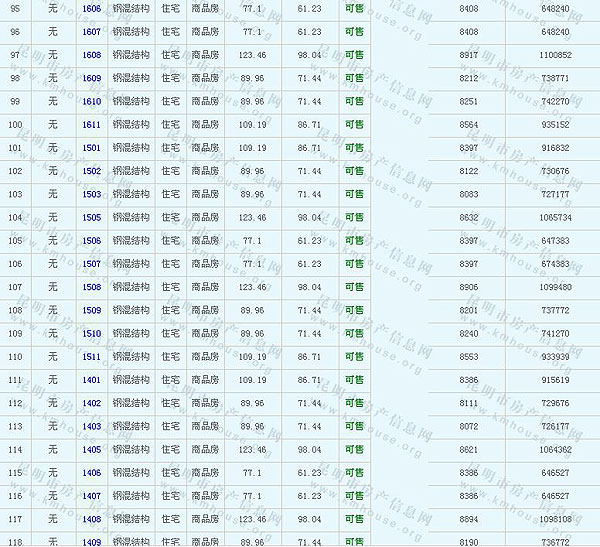
Task: Click 可售 status in row 100
Action: click(354, 125)
